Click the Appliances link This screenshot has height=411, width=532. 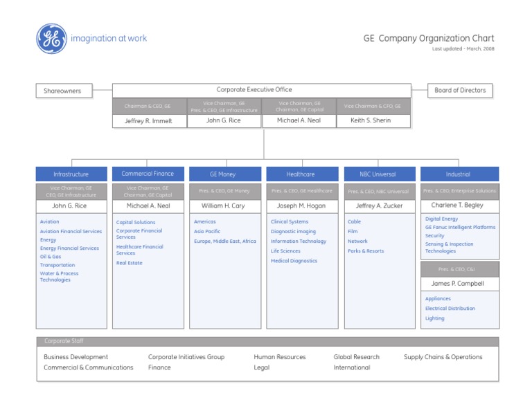438,299
